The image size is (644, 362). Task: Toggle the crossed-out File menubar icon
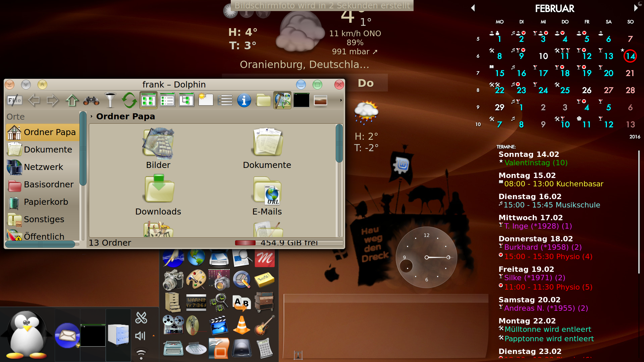14,100
